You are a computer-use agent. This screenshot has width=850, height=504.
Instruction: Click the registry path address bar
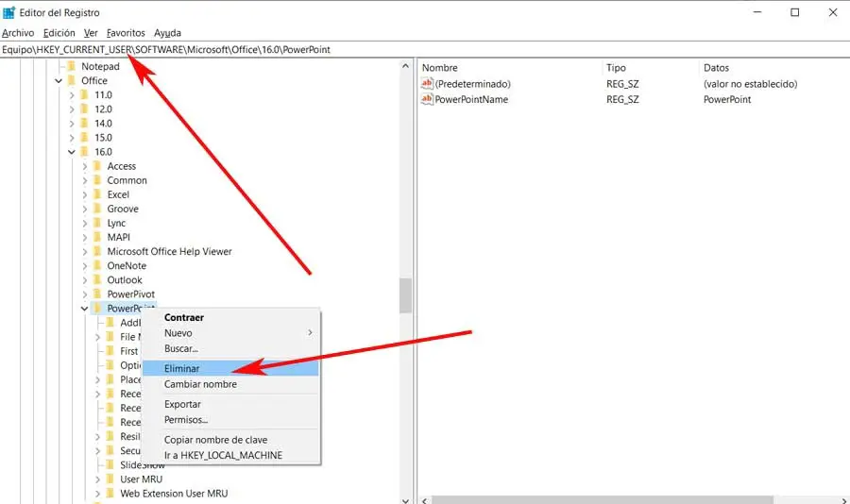point(424,50)
